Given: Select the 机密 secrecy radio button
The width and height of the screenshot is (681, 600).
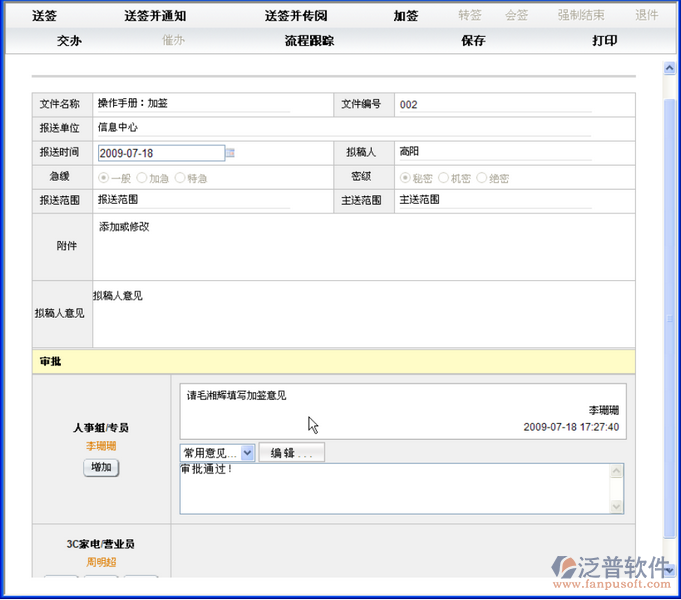Looking at the screenshot, I should click(444, 178).
